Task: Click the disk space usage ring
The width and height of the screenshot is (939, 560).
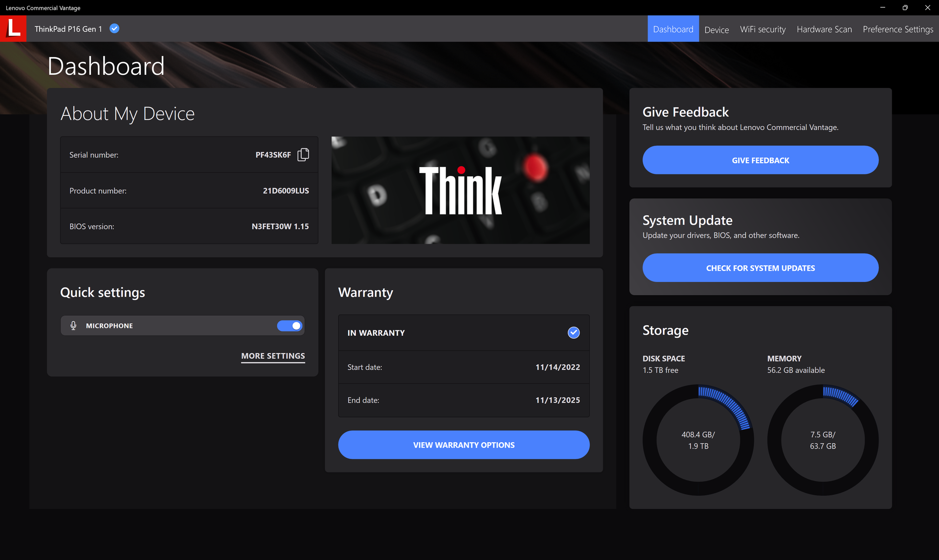Action: (x=698, y=440)
